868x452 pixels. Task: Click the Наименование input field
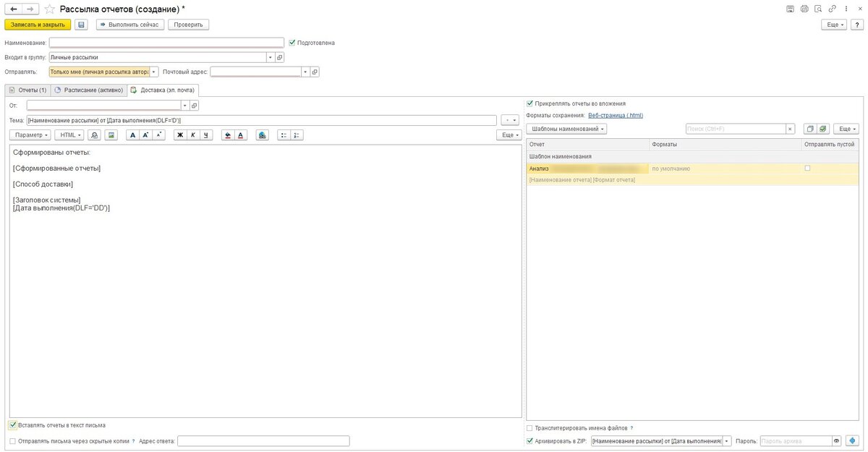pyautogui.click(x=166, y=43)
